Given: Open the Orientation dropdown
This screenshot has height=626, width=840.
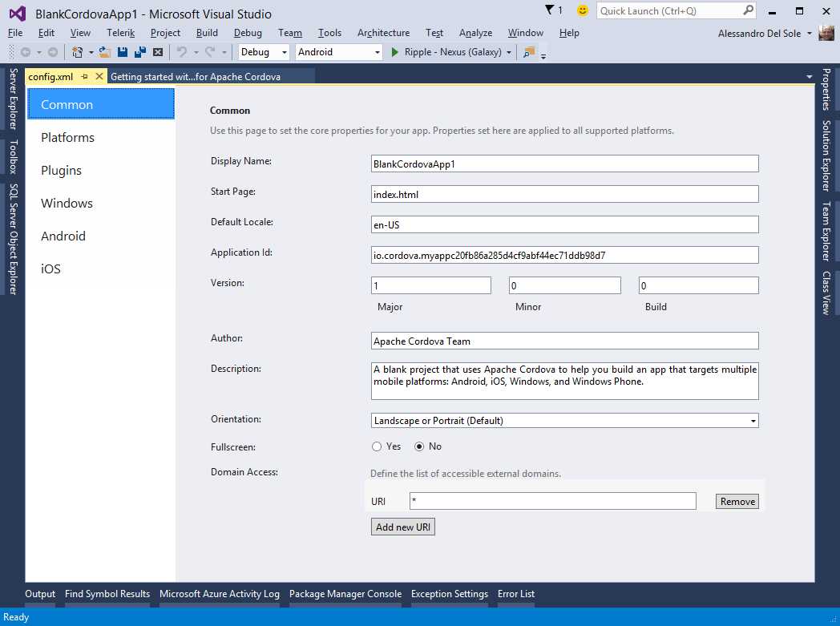Looking at the screenshot, I should (752, 420).
